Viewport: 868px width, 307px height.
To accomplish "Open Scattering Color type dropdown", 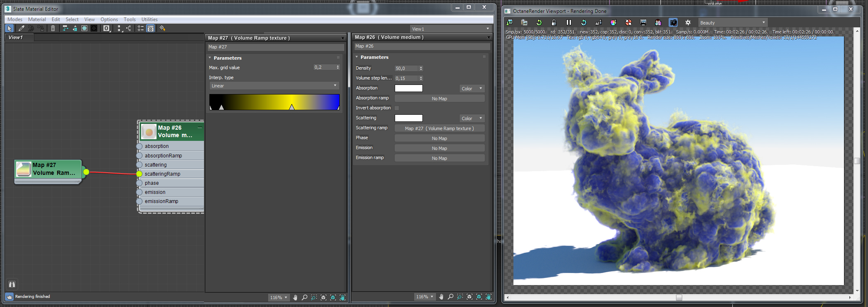I will tap(472, 118).
